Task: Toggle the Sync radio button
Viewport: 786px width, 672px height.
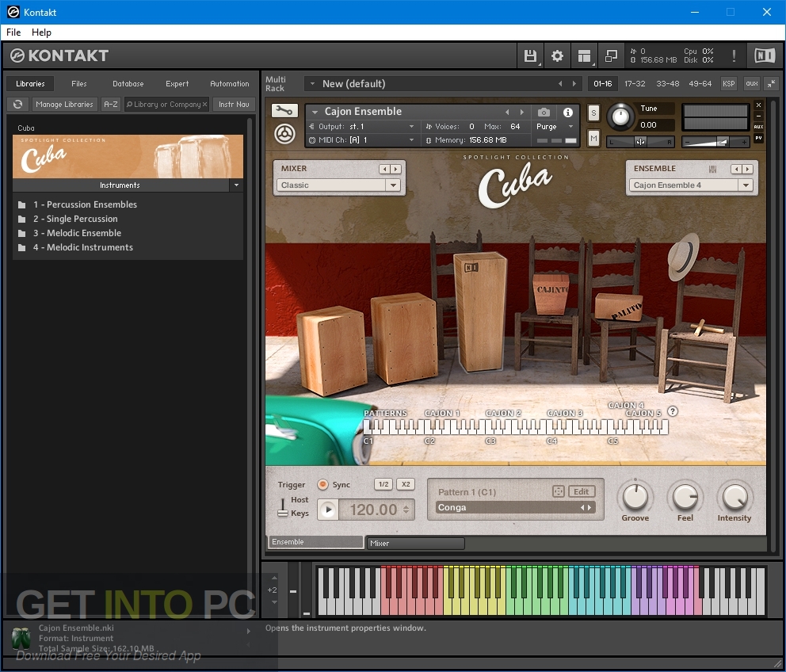Action: pyautogui.click(x=322, y=484)
